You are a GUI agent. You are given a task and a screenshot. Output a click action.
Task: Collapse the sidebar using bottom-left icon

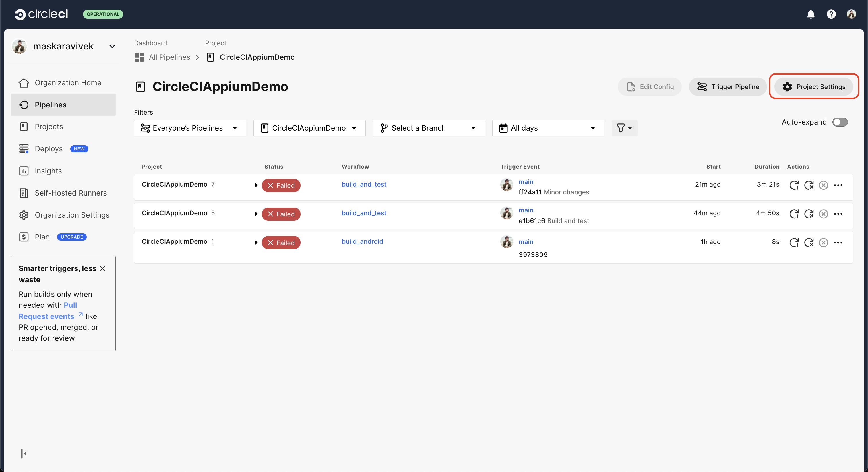(x=24, y=453)
